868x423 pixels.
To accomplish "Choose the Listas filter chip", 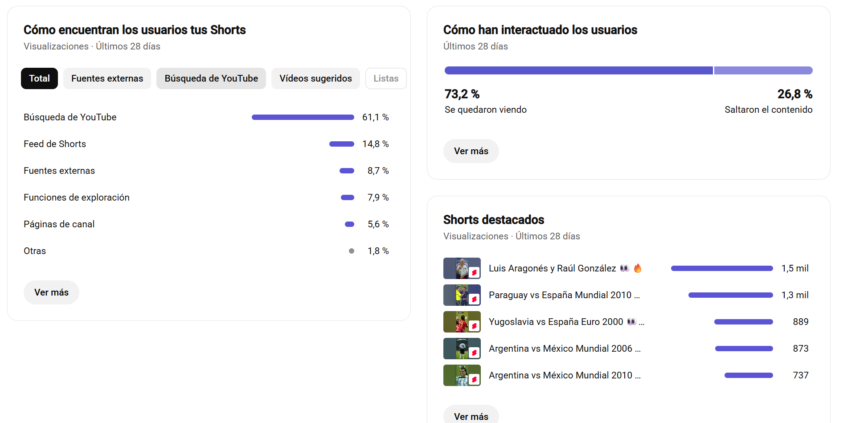I will coord(386,78).
